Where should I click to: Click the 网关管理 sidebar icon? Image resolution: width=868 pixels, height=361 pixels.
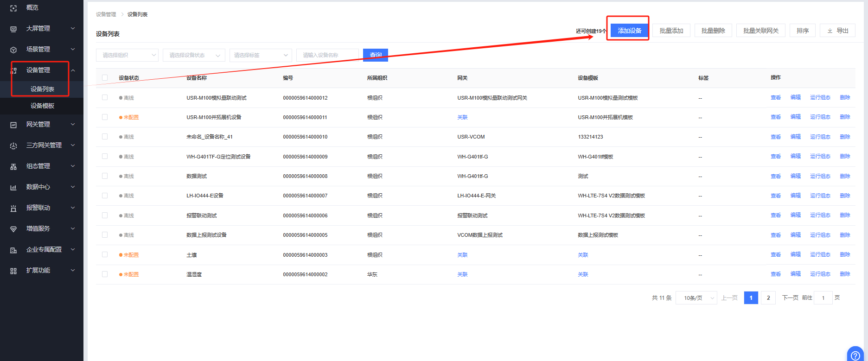pos(13,125)
